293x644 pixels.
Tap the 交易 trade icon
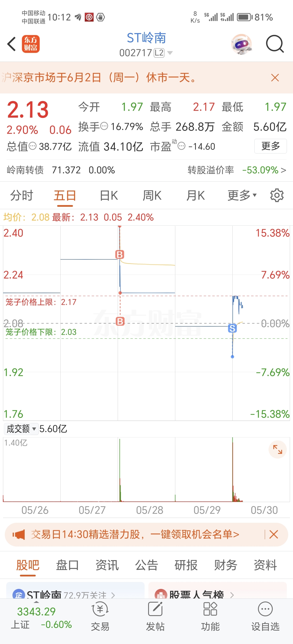click(x=100, y=616)
